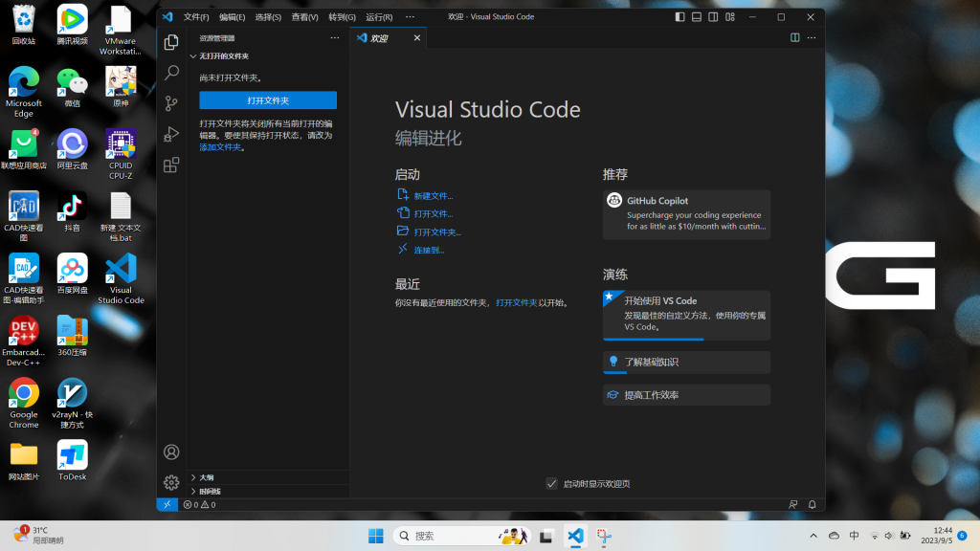Image resolution: width=980 pixels, height=551 pixels.
Task: Click the 打开文件夹... start link
Action: (x=437, y=231)
